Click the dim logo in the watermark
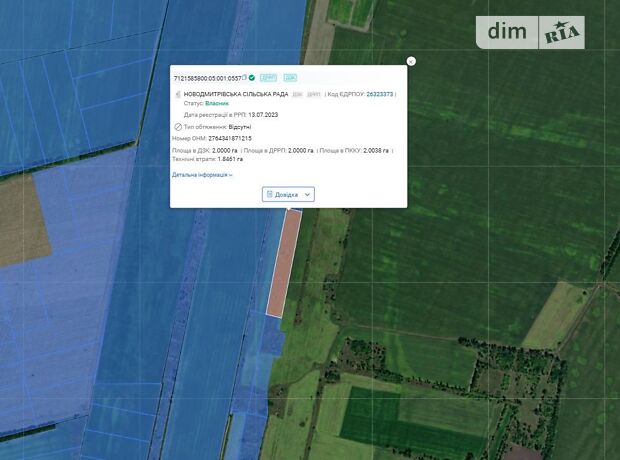This screenshot has height=460, width=620. tap(507, 32)
